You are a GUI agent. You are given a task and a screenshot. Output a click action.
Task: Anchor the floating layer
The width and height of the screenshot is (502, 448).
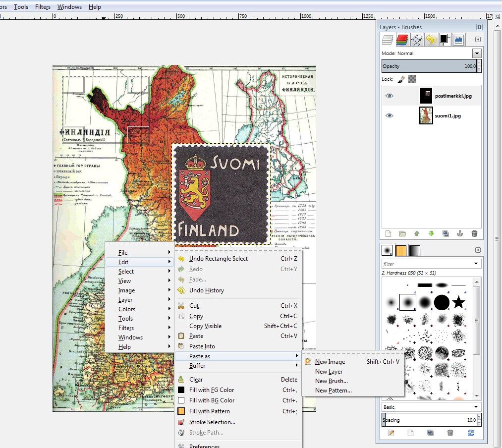(460, 234)
